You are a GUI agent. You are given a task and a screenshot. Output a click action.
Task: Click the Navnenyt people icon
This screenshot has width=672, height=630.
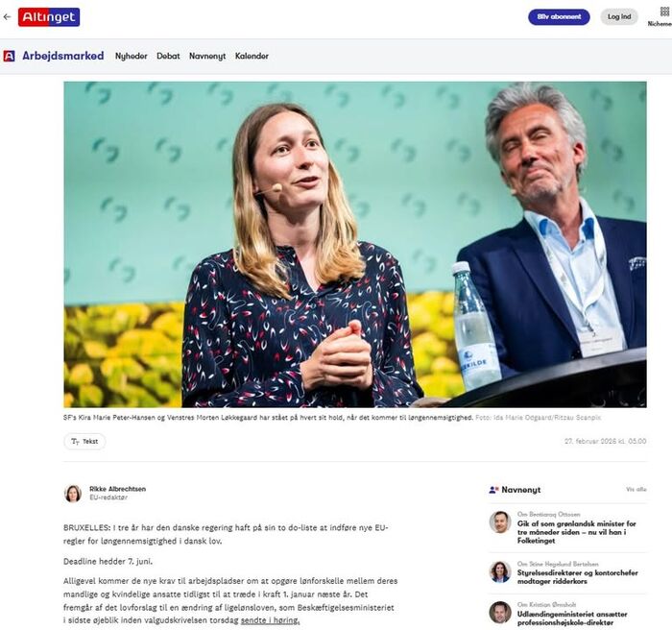point(493,490)
